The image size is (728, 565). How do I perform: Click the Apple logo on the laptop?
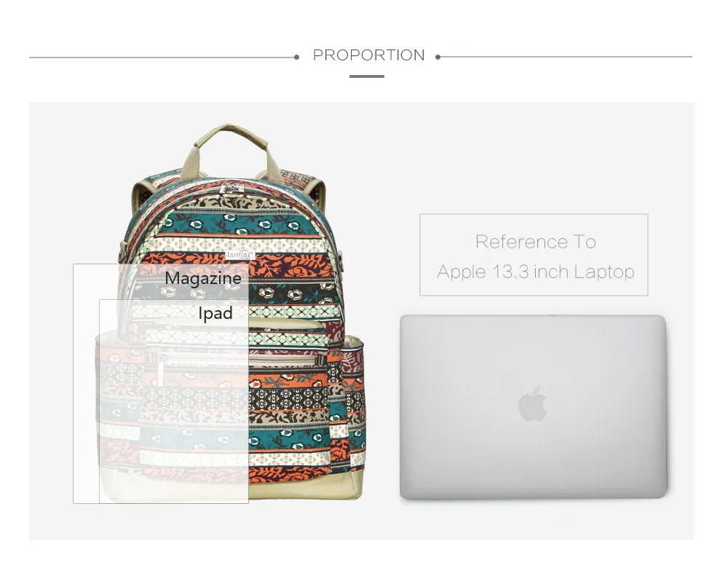tap(533, 404)
